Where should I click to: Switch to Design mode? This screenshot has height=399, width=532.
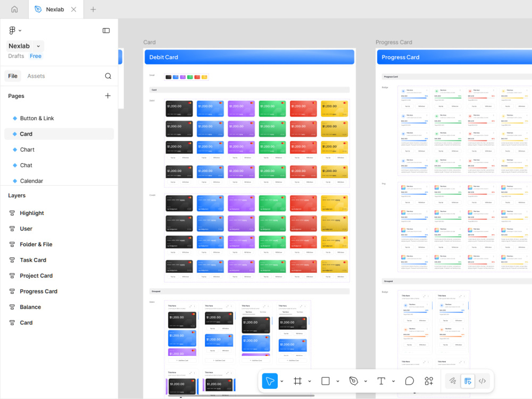point(468,381)
